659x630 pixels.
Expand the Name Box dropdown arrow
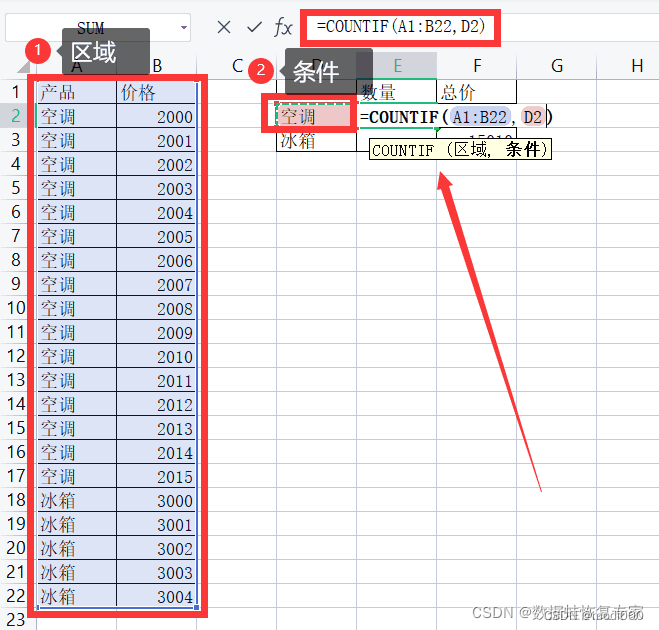[184, 27]
